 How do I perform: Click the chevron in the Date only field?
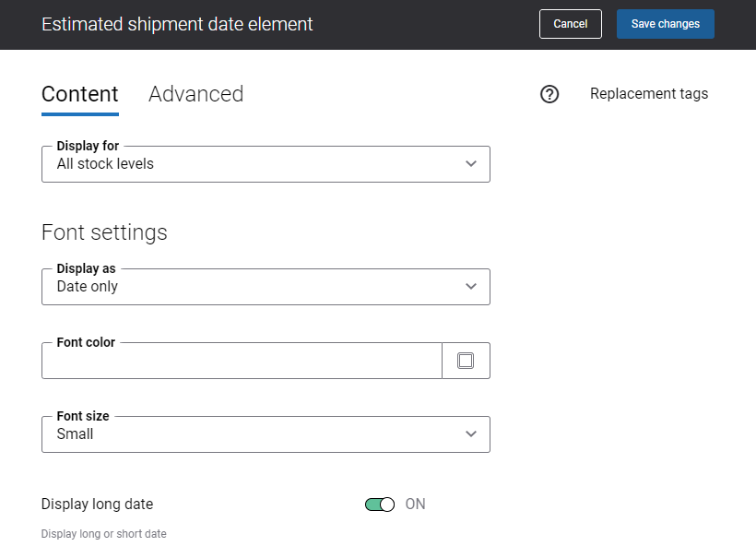coord(471,287)
